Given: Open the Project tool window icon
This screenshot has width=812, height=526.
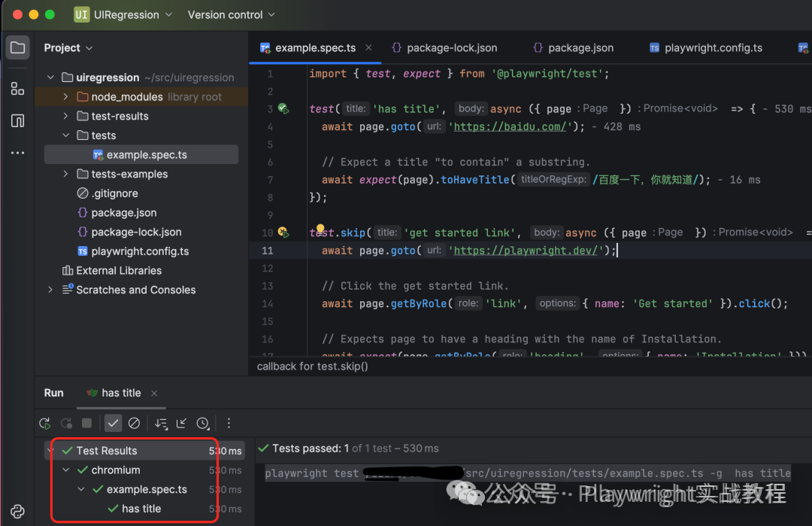Looking at the screenshot, I should 17,48.
